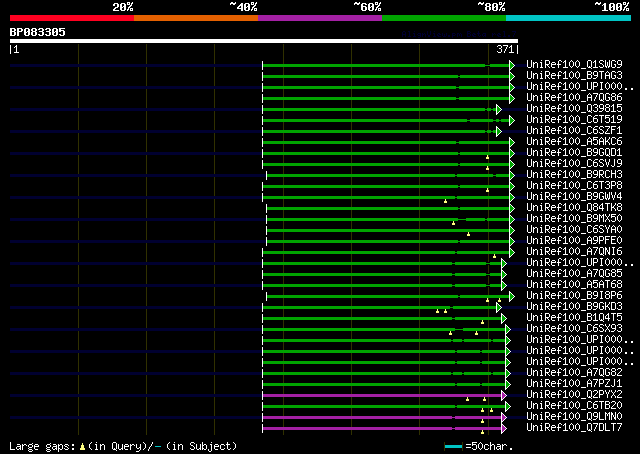Select the UniRef100_B9GQD1 label
This screenshot has height=454, width=640.
click(574, 153)
